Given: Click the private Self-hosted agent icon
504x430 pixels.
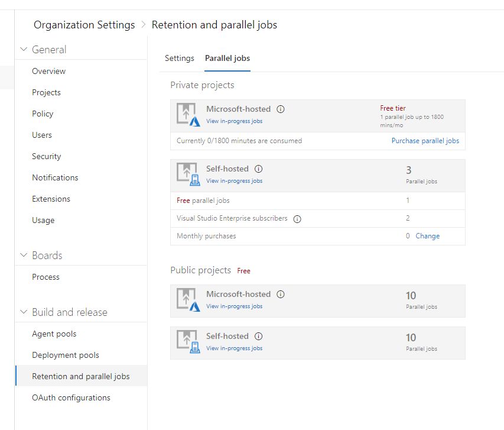Looking at the screenshot, I should coord(188,174).
